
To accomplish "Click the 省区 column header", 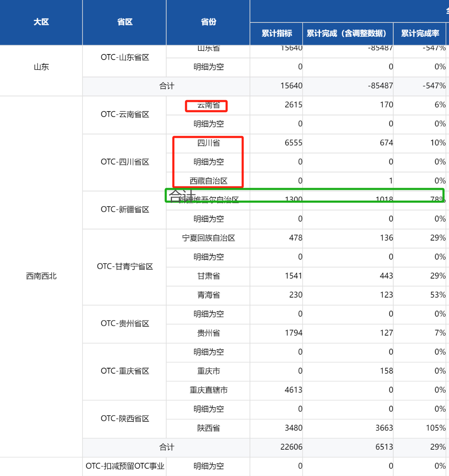I will 125,22.
